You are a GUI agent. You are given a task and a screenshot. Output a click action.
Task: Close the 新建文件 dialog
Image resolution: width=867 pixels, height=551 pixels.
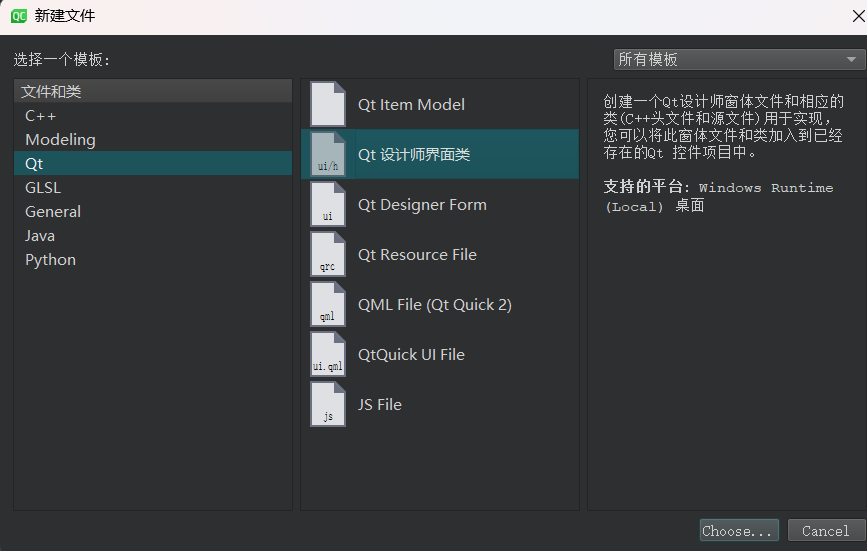click(858, 16)
